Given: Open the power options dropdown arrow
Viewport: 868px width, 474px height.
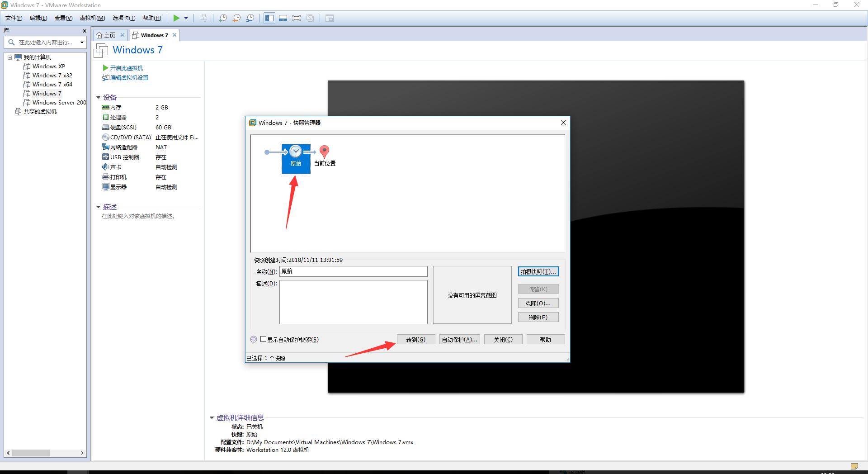Looking at the screenshot, I should tap(186, 18).
